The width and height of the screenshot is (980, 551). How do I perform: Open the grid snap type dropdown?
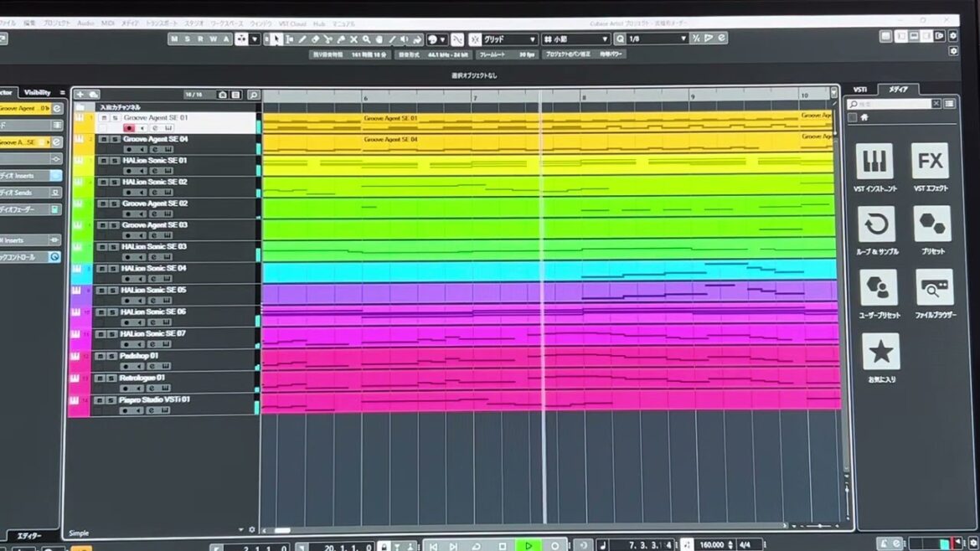pos(509,39)
